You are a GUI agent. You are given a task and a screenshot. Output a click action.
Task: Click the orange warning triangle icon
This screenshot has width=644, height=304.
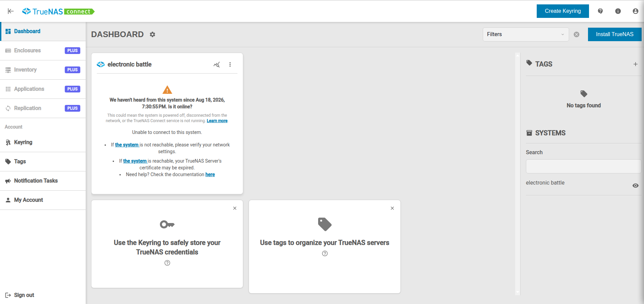(x=167, y=90)
